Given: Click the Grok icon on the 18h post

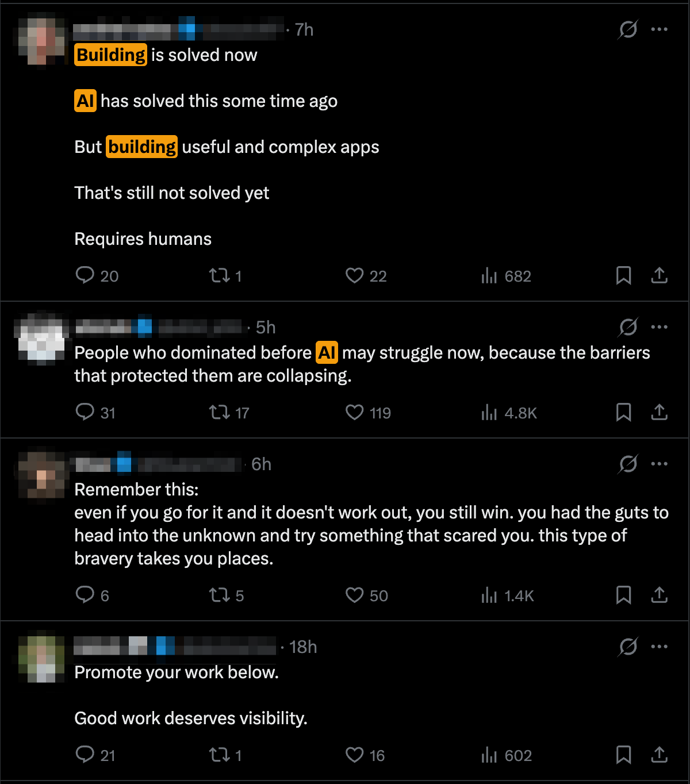Looking at the screenshot, I should click(628, 647).
